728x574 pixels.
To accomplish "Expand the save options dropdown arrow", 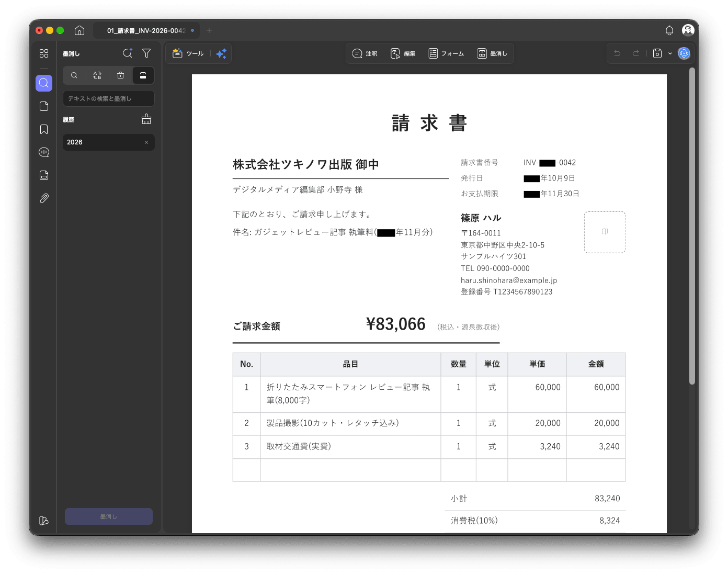I will click(670, 53).
